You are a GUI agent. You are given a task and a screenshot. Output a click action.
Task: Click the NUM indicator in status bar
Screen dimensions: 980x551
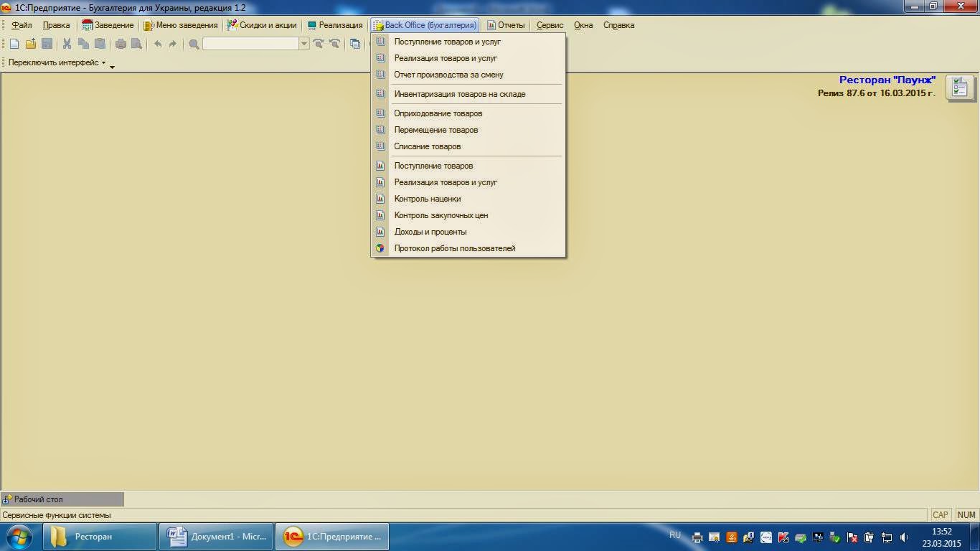click(x=966, y=515)
